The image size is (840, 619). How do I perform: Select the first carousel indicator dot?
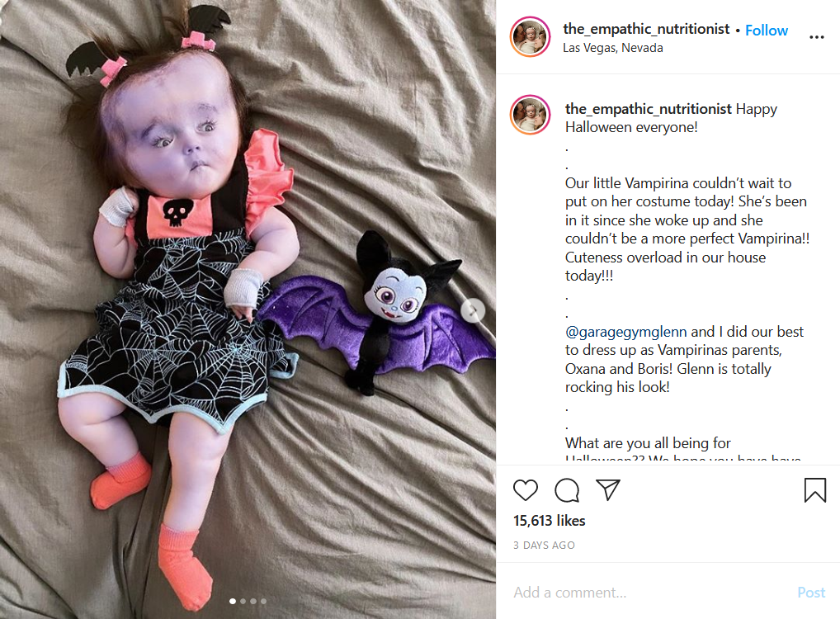coord(233,602)
